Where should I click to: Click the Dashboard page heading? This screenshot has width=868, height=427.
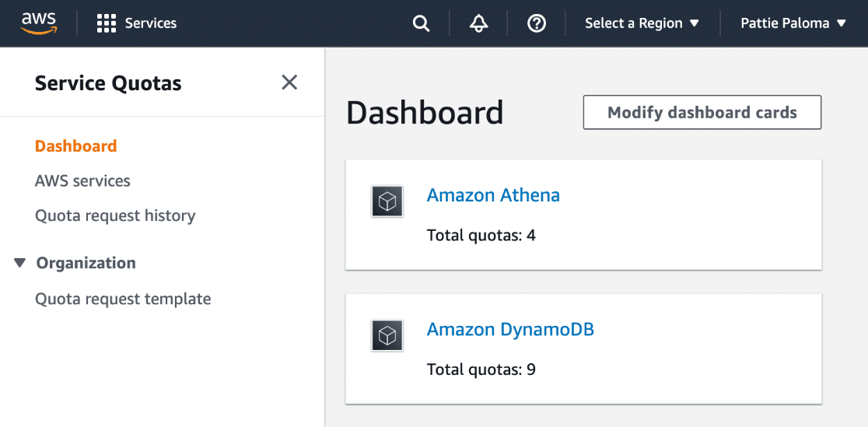pyautogui.click(x=425, y=113)
